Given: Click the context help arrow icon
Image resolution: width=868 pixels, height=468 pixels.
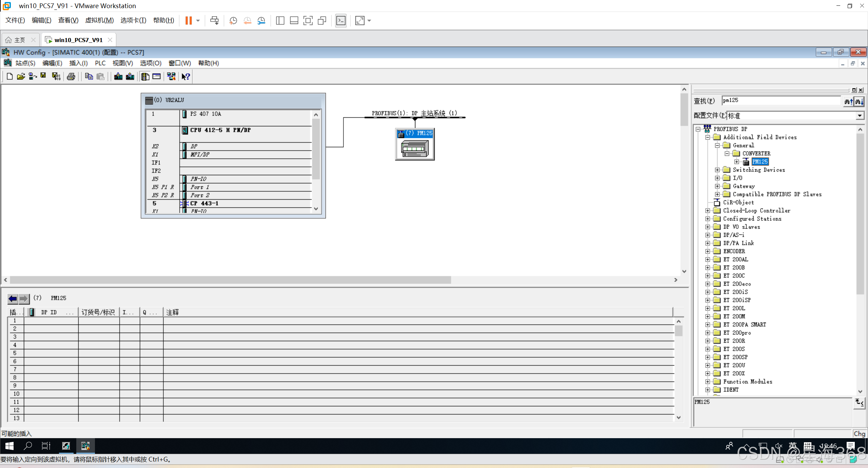Looking at the screenshot, I should point(185,76).
